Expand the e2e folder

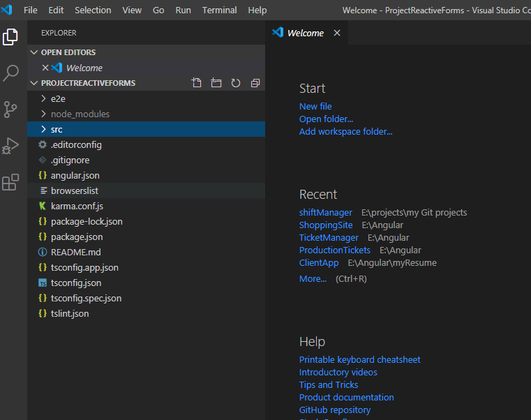tap(58, 98)
